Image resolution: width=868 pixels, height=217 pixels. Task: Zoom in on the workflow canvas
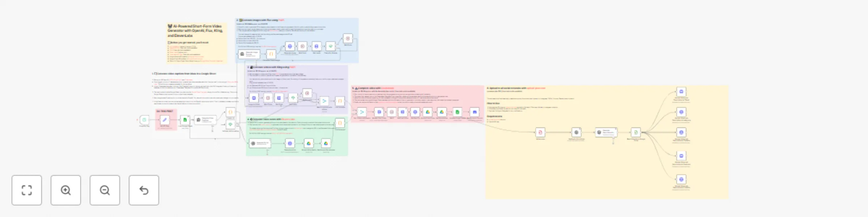(x=66, y=190)
